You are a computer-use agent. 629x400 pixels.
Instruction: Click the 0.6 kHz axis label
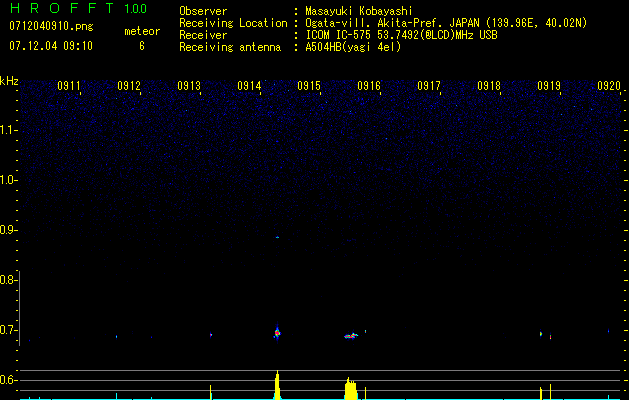point(7,380)
